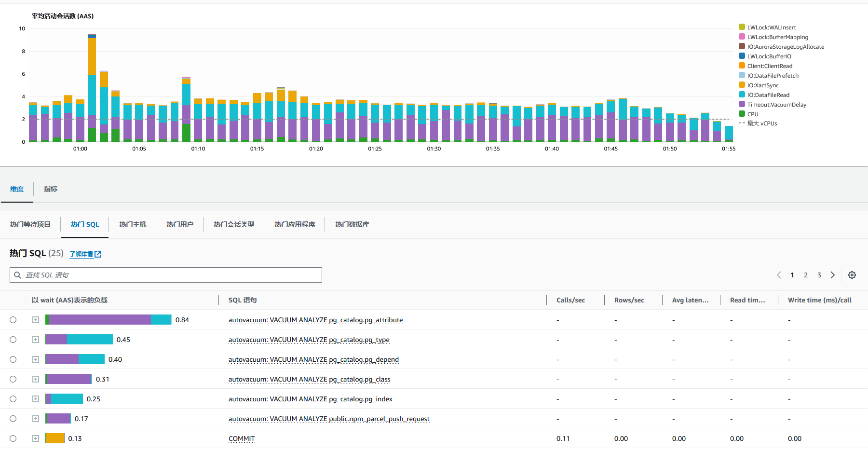The image size is (868, 451).
Task: Expand the COMMIT SQL row
Action: (x=36, y=438)
